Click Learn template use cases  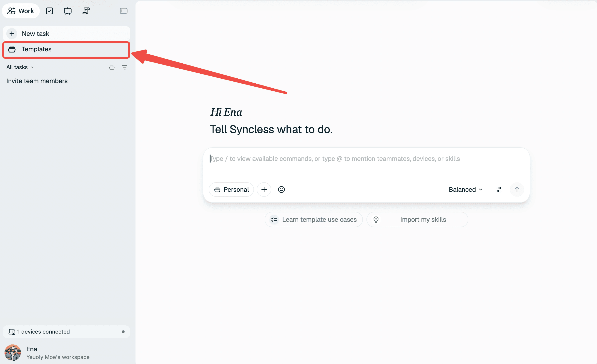(x=314, y=219)
